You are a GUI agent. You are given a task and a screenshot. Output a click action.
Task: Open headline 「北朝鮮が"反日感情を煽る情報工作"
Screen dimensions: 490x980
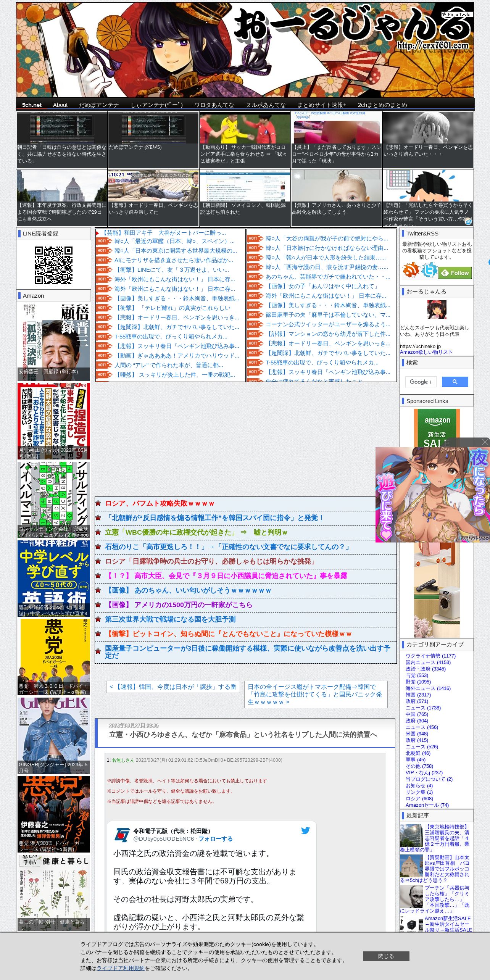214,518
